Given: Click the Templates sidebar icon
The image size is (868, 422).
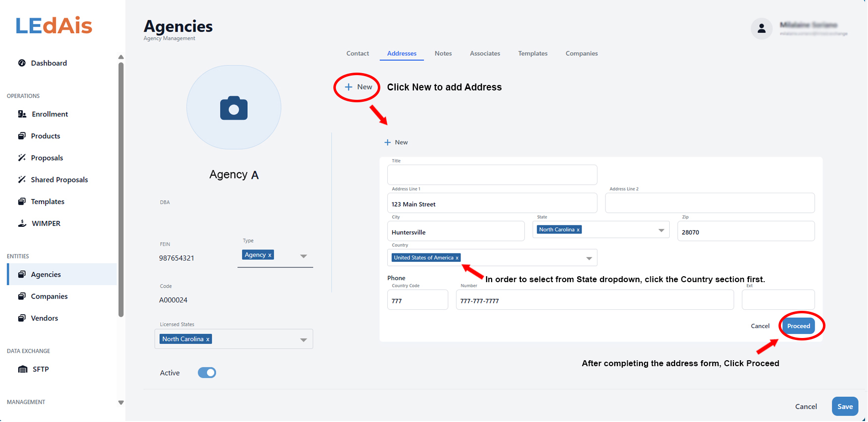Looking at the screenshot, I should pos(22,202).
